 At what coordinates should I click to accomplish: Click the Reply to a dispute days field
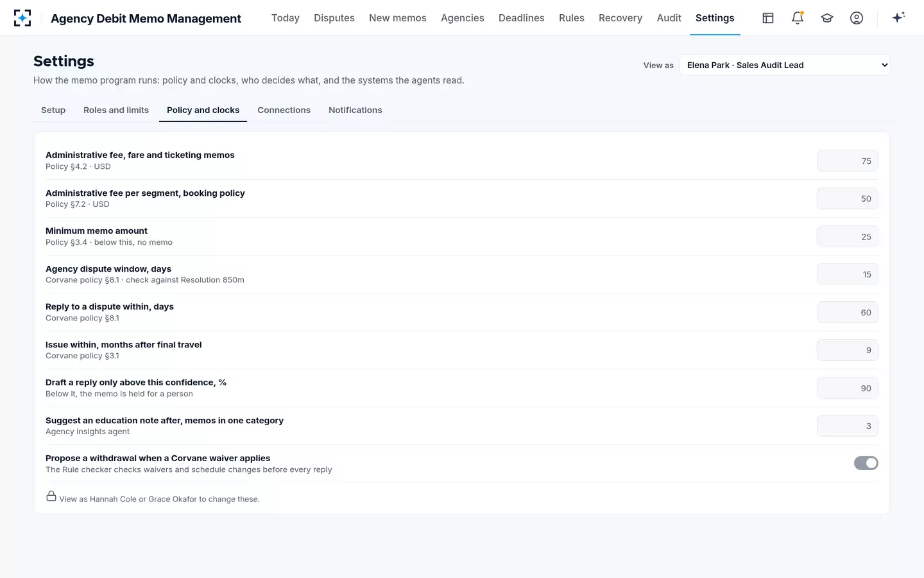(848, 312)
